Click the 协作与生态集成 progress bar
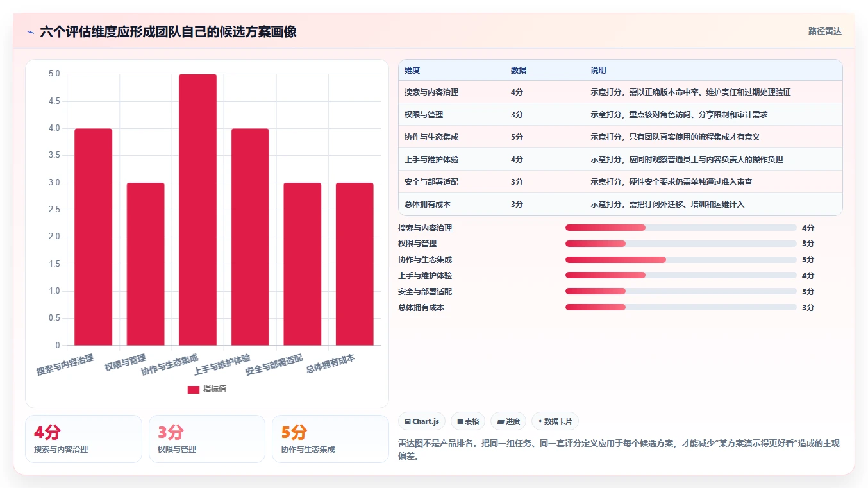868x488 pixels. [681, 260]
